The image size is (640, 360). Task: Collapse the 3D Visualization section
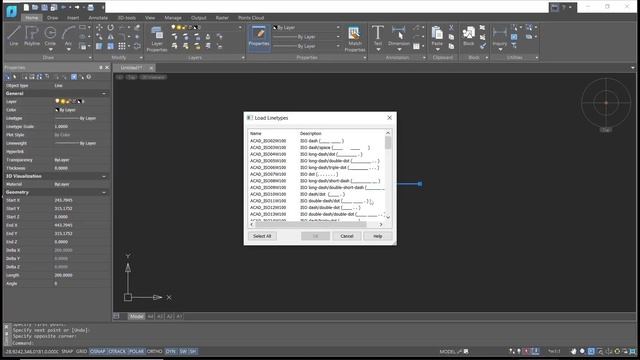tap(104, 176)
